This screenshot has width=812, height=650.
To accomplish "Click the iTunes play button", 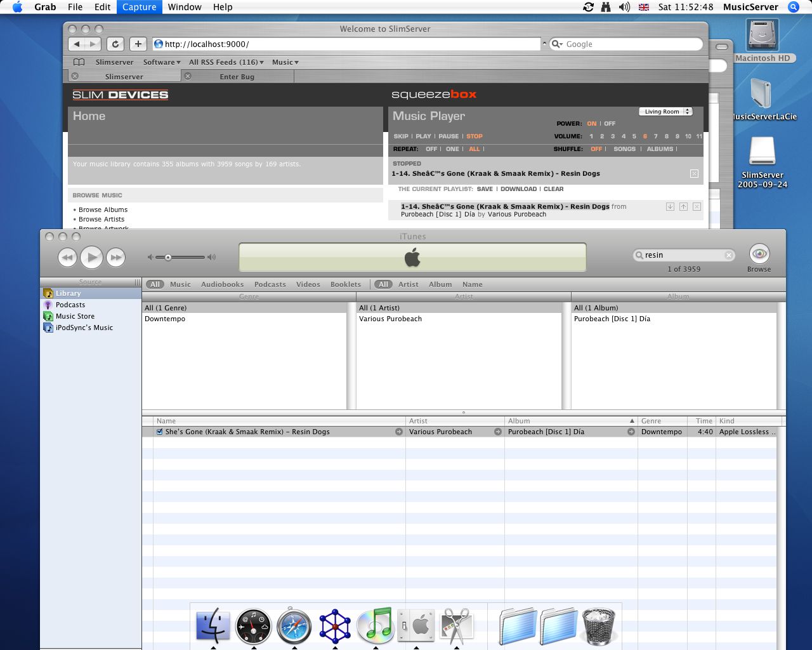I will tap(91, 257).
